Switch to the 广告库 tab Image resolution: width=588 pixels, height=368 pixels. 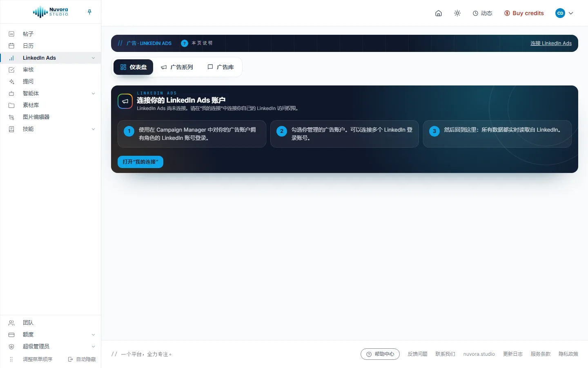(x=220, y=67)
